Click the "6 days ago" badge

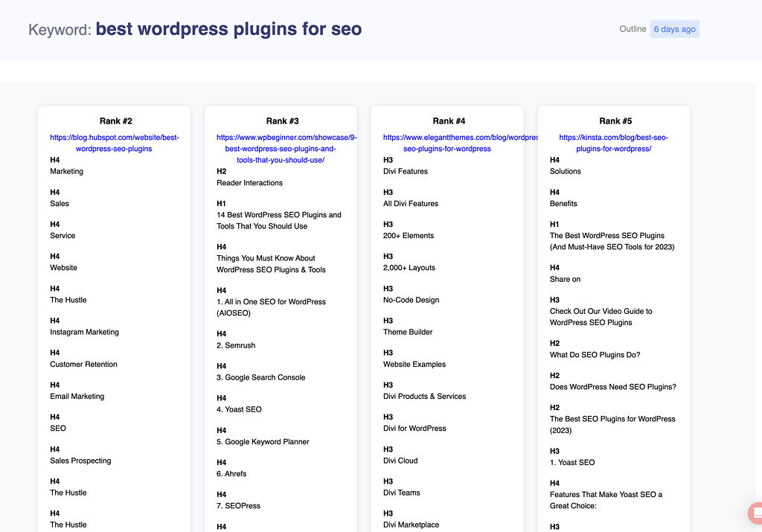(674, 29)
